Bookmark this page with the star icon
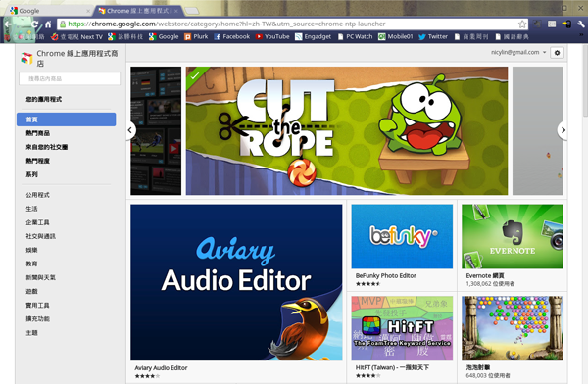The image size is (588, 384). pyautogui.click(x=522, y=24)
